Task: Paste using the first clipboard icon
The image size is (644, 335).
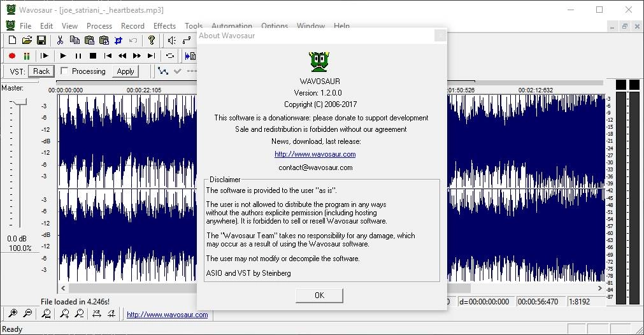Action: pos(89,40)
